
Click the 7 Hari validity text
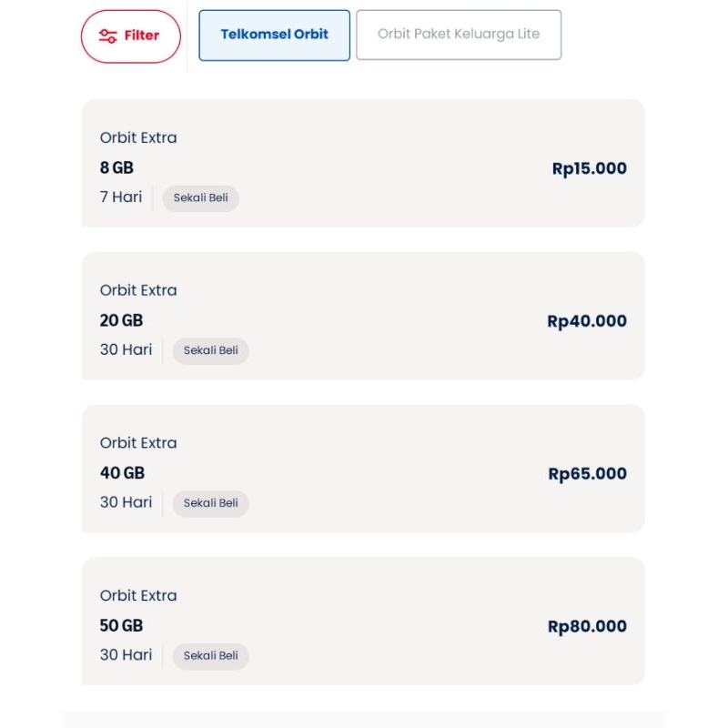click(121, 197)
